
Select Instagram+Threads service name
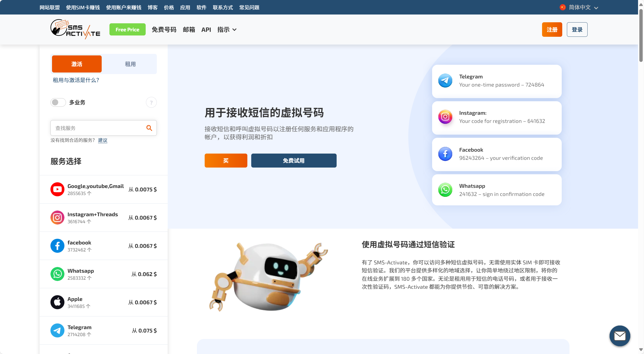coord(93,214)
